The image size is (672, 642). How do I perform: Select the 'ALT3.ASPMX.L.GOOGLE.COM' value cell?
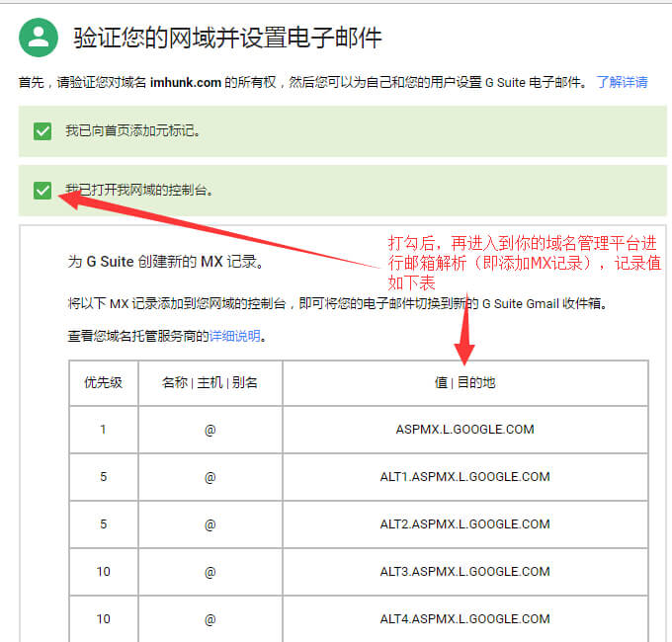tap(465, 571)
